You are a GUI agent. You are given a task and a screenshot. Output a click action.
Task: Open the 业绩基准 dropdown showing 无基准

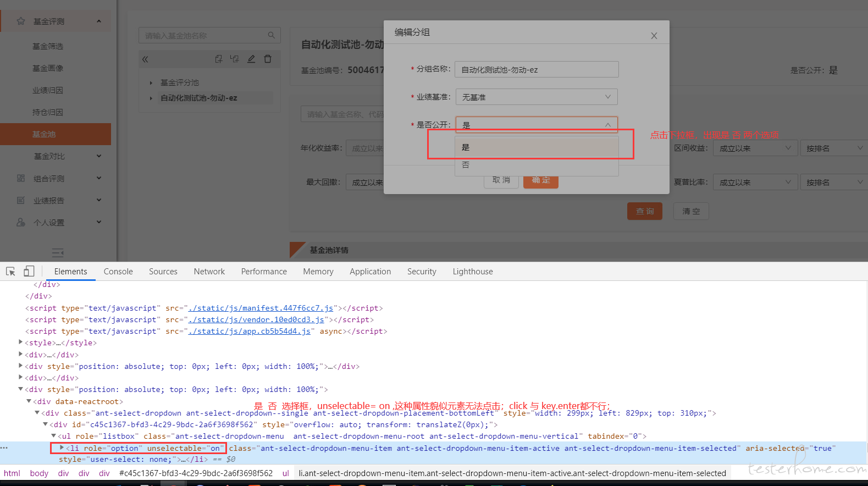537,97
